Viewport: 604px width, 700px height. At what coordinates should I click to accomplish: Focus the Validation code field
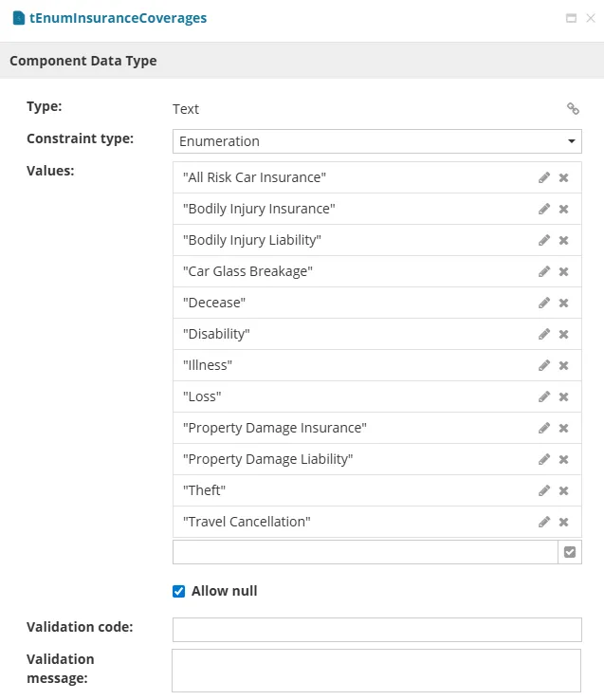tap(376, 630)
